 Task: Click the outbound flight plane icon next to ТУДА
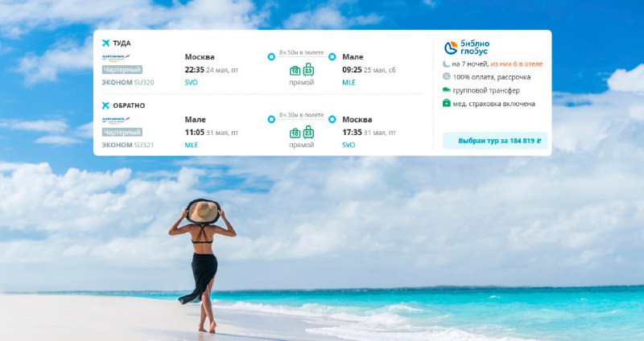(105, 43)
